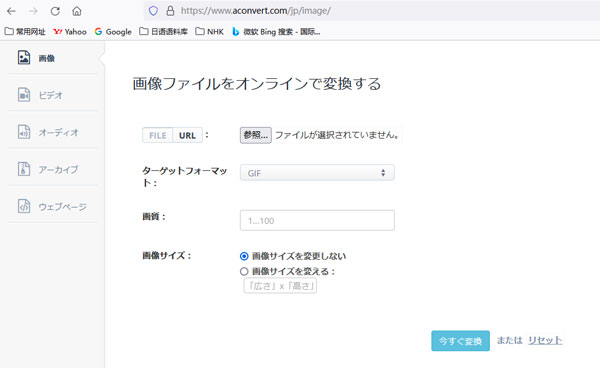Open the NHK bookmark folder
The image size is (600, 368).
pyautogui.click(x=209, y=32)
